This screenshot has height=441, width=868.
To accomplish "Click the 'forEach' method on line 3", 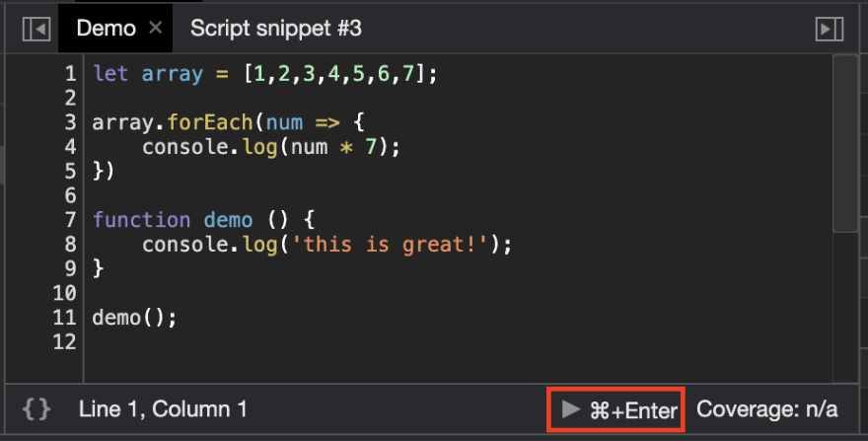I will (x=210, y=122).
